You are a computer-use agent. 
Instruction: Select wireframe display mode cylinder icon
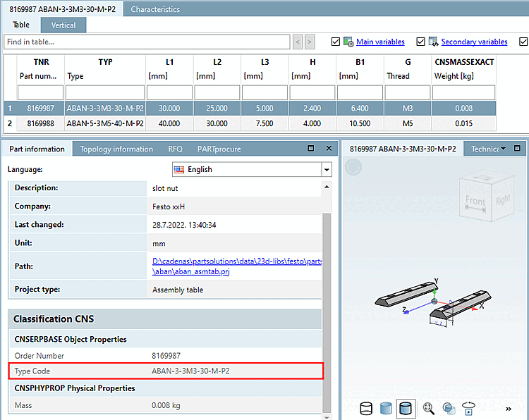(366, 409)
